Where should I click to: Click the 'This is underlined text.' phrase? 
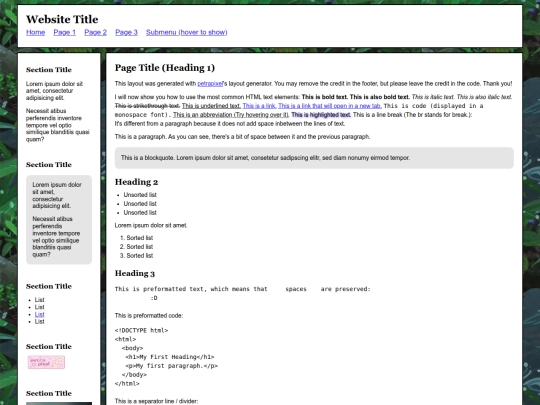[x=211, y=106]
